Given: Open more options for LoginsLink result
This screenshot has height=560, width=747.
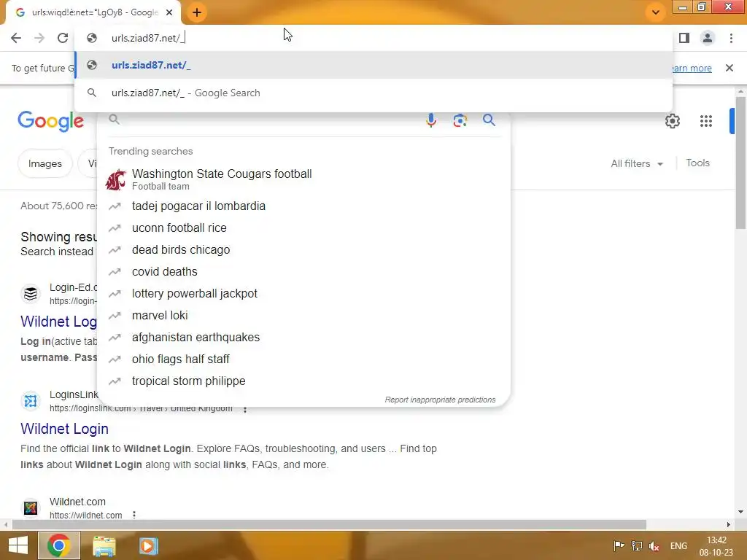Looking at the screenshot, I should point(245,410).
